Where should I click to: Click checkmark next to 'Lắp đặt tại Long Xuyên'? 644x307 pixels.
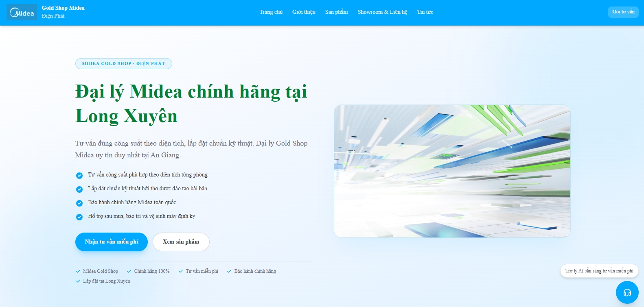click(x=78, y=281)
